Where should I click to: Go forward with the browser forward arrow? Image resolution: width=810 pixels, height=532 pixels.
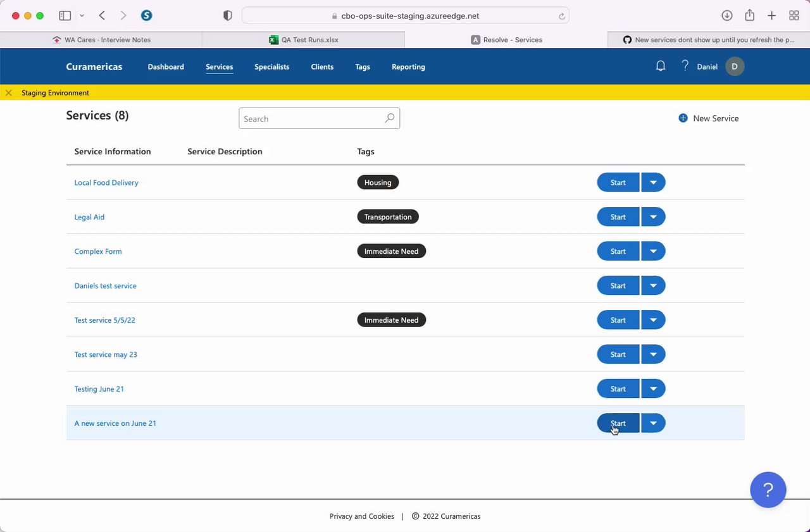(123, 16)
